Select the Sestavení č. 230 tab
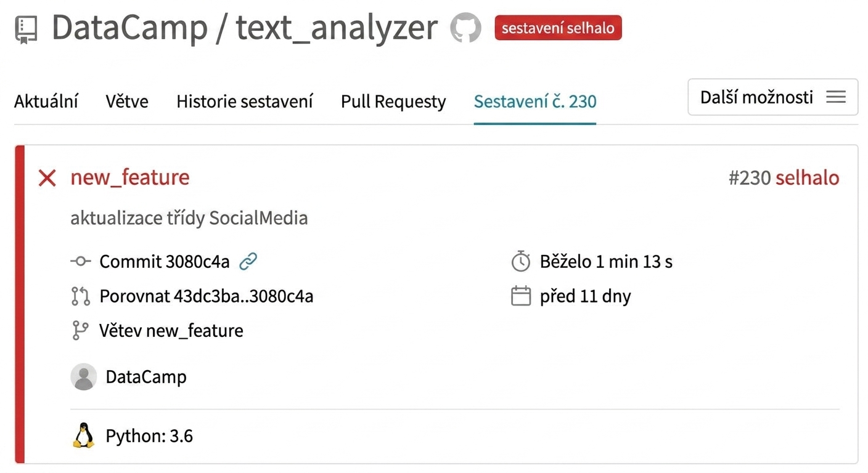Screen dimensions: 868x473 click(535, 101)
